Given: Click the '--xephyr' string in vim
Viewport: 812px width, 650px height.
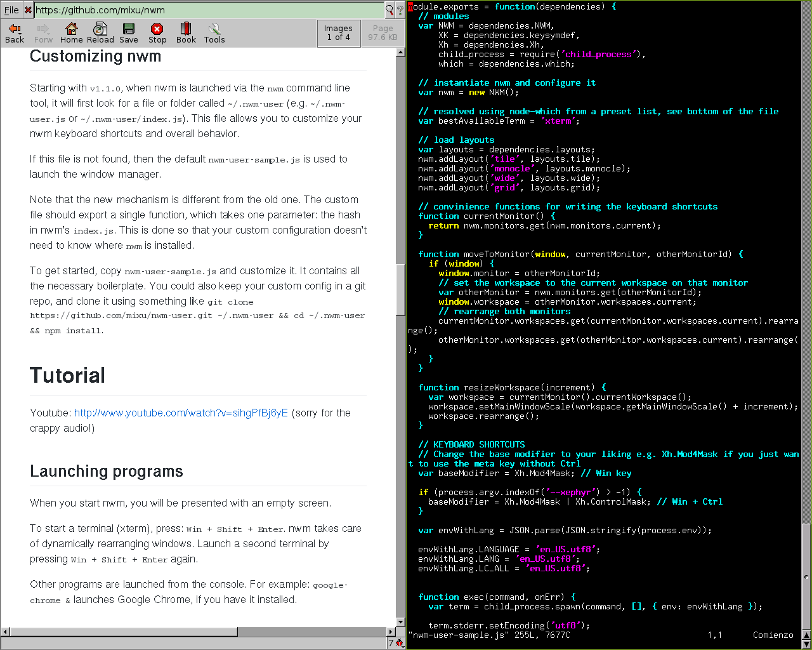Looking at the screenshot, I should [x=570, y=493].
